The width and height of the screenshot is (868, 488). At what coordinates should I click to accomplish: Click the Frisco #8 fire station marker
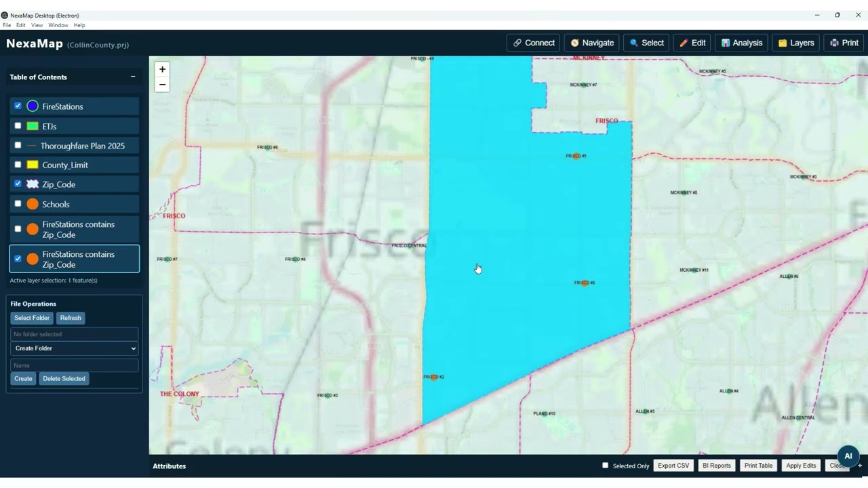585,283
